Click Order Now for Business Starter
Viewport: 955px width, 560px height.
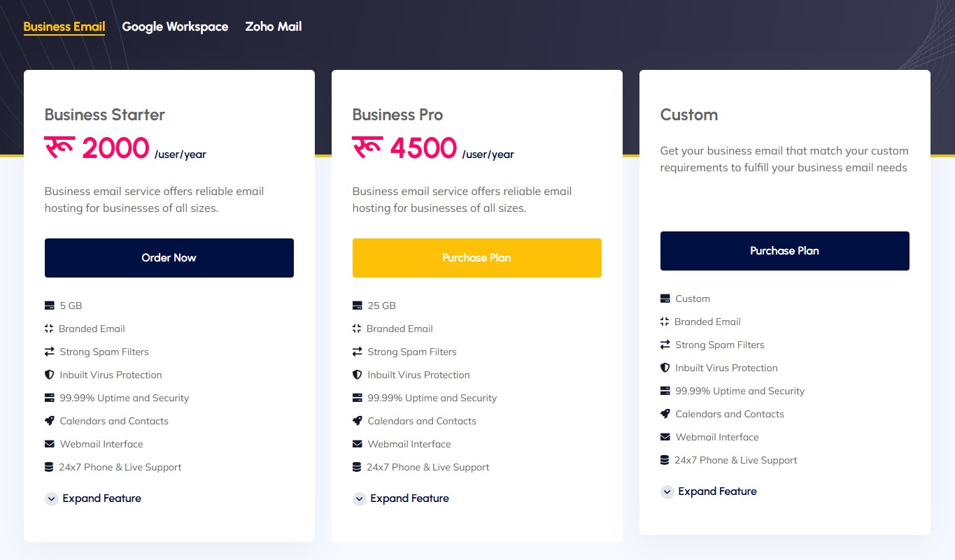169,257
